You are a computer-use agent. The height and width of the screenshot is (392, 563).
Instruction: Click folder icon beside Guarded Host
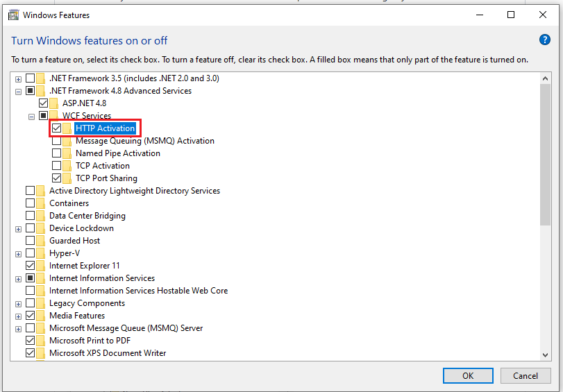40,241
